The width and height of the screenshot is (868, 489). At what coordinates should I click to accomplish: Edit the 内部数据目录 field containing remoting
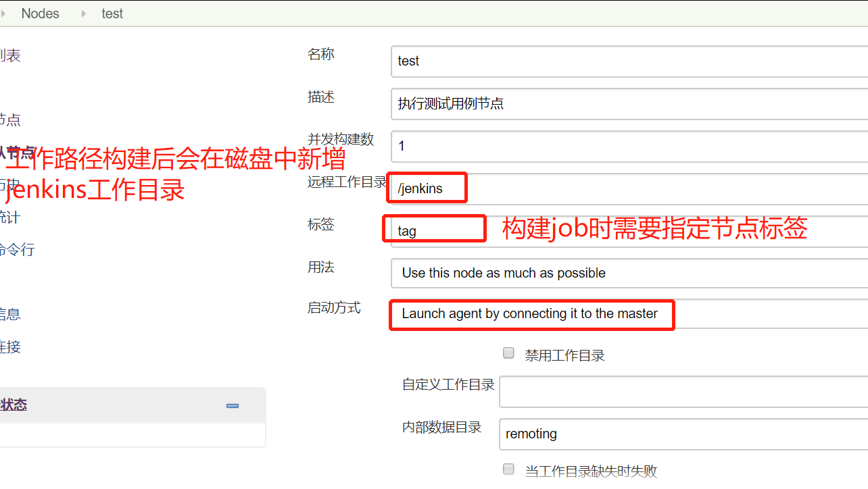[683, 434]
